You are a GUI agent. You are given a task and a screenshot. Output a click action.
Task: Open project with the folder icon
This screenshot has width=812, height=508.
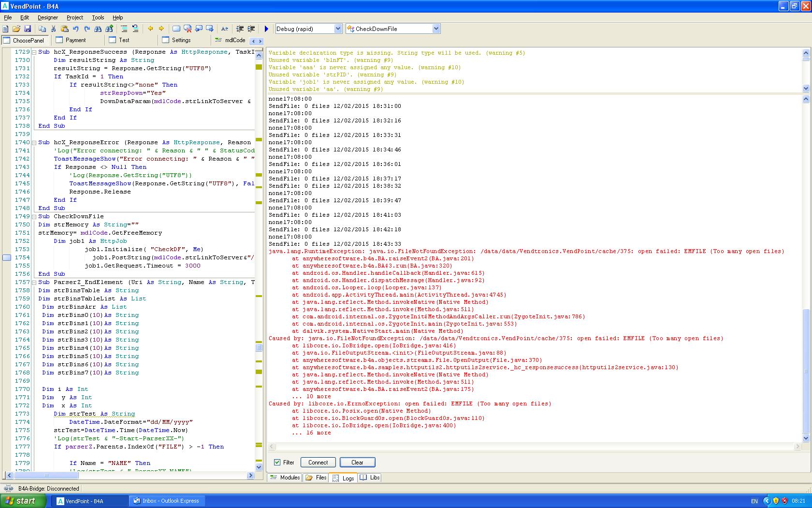(16, 29)
